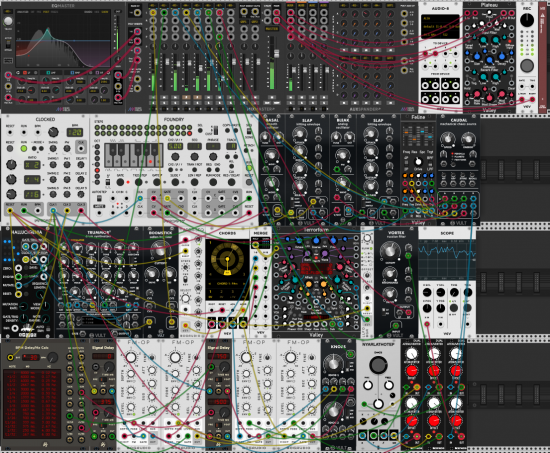Click the Clocked RUN output jack
The image size is (550, 453).
pyautogui.click(x=24, y=211)
